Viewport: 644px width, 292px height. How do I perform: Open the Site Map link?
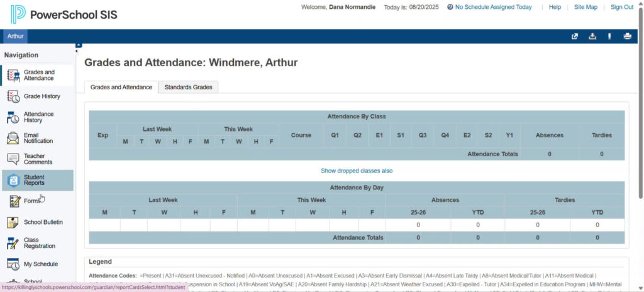coord(586,7)
